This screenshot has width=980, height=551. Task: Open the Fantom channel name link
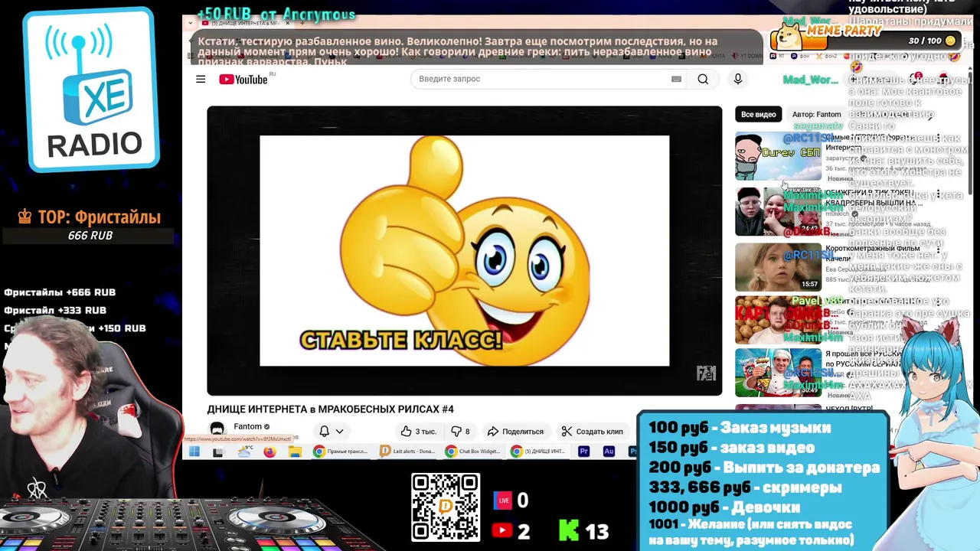pyautogui.click(x=248, y=426)
